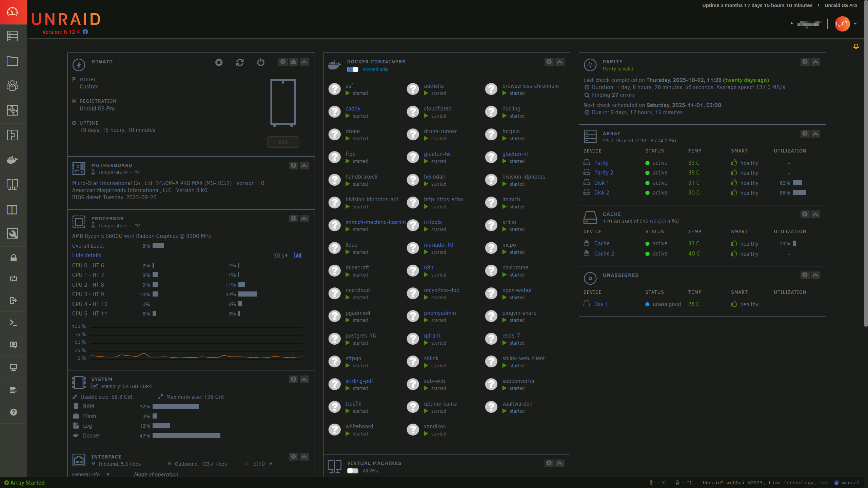The height and width of the screenshot is (488, 868).
Task: Open the Main page from sidebar list icon
Action: [x=13, y=36]
